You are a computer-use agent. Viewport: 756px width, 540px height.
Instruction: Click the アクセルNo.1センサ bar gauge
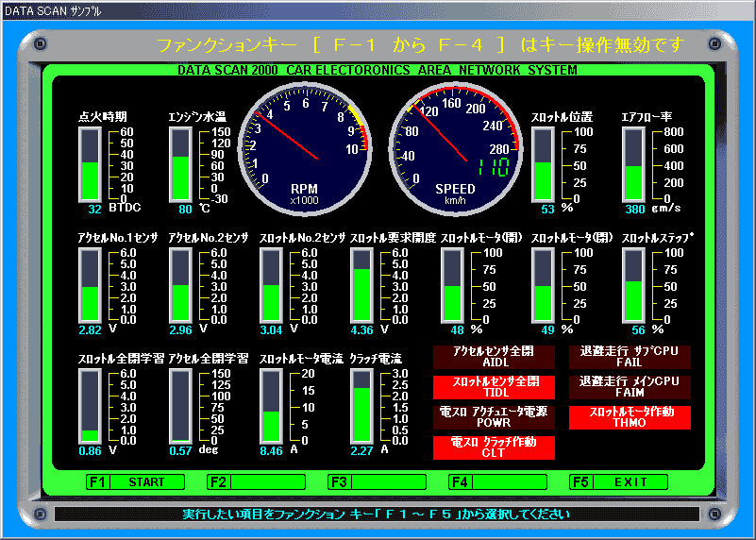click(x=91, y=285)
